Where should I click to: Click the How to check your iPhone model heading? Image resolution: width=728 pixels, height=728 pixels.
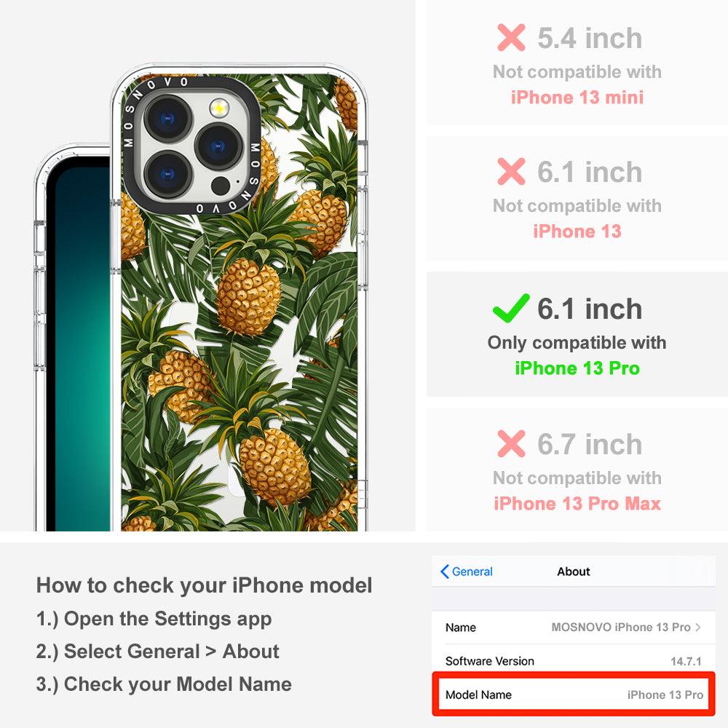[205, 585]
